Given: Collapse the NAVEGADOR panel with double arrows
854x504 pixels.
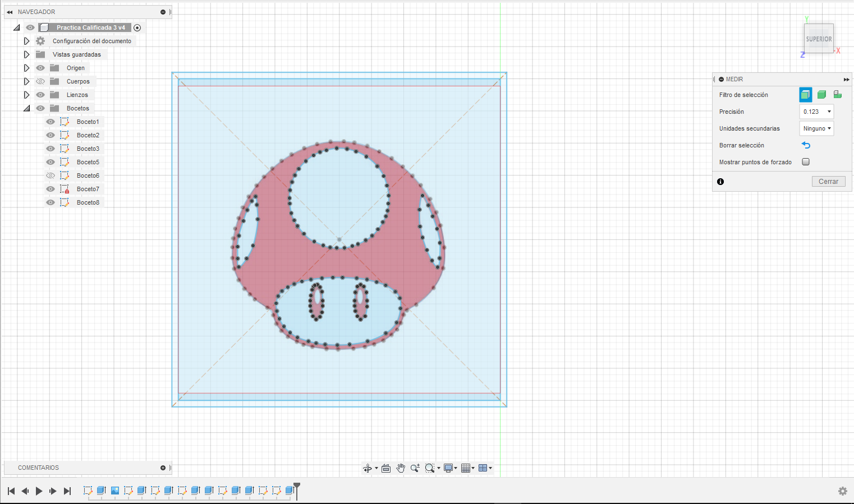Looking at the screenshot, I should 10,12.
